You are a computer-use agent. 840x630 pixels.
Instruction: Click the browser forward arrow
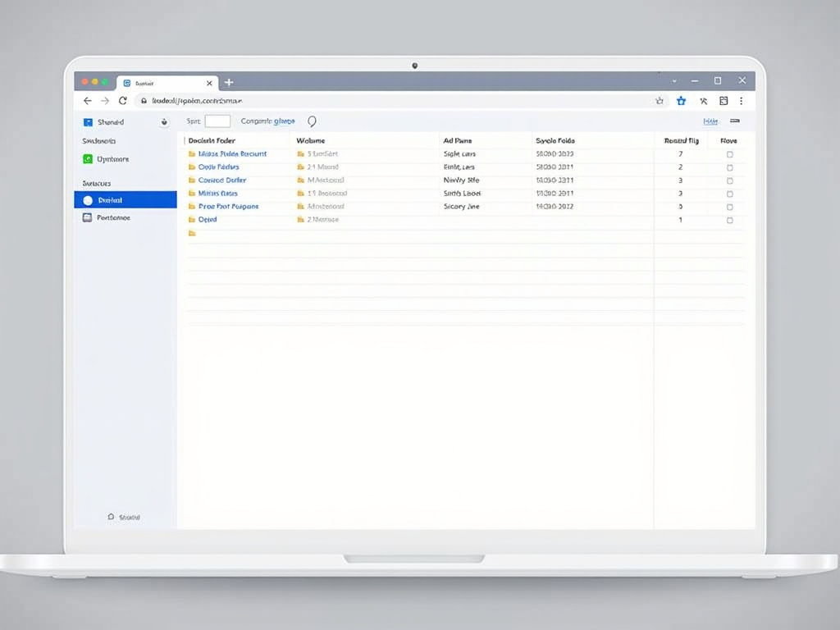tap(105, 101)
